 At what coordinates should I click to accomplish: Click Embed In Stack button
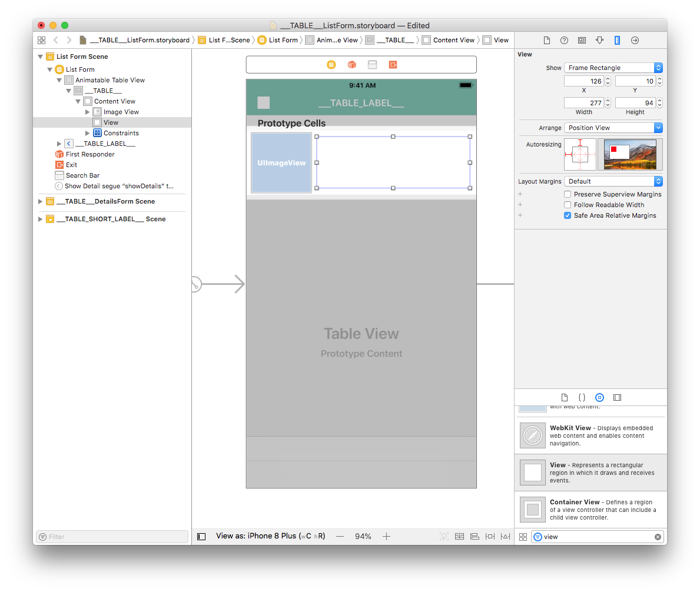pyautogui.click(x=459, y=536)
